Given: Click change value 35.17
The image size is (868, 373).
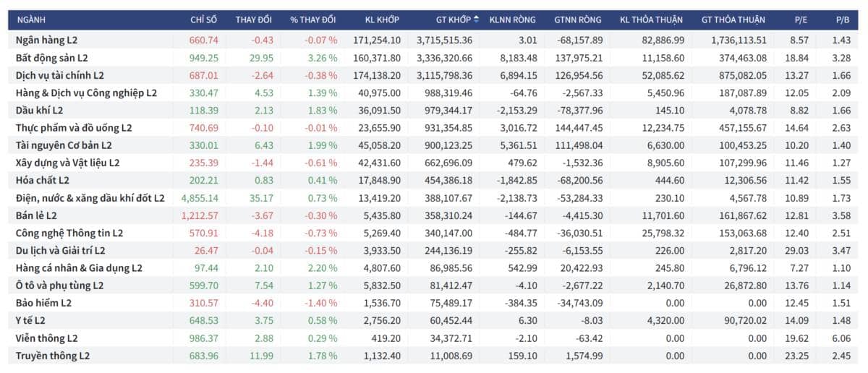Looking at the screenshot, I should coord(260,197).
